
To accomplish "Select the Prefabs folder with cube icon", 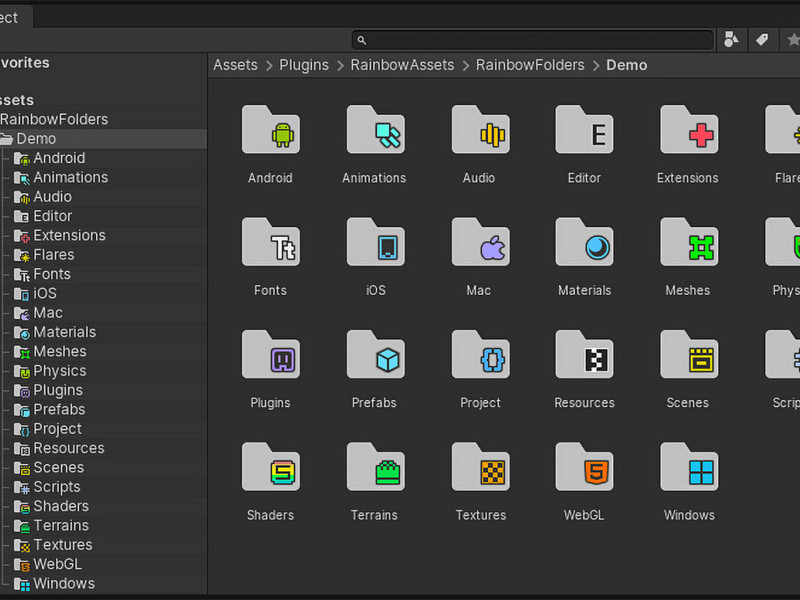I will pos(376,355).
